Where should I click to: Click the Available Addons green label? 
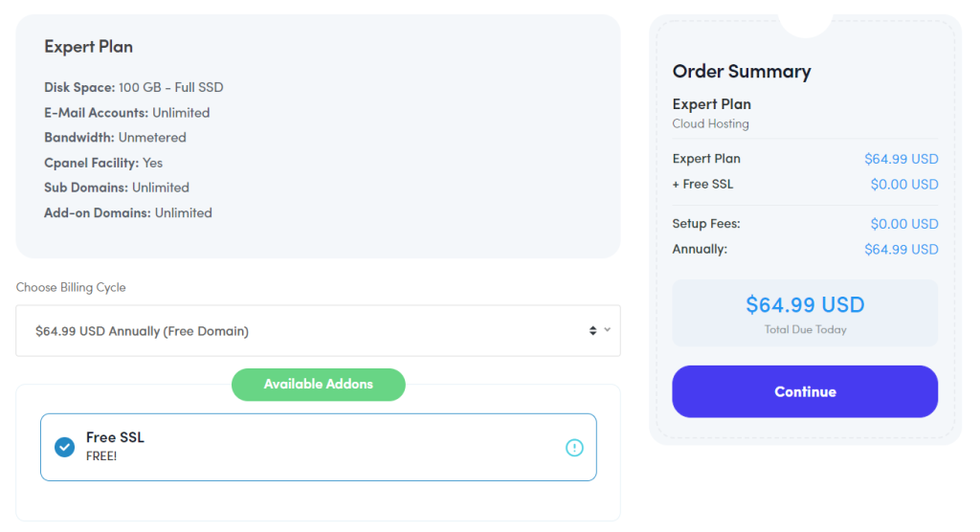(x=318, y=385)
